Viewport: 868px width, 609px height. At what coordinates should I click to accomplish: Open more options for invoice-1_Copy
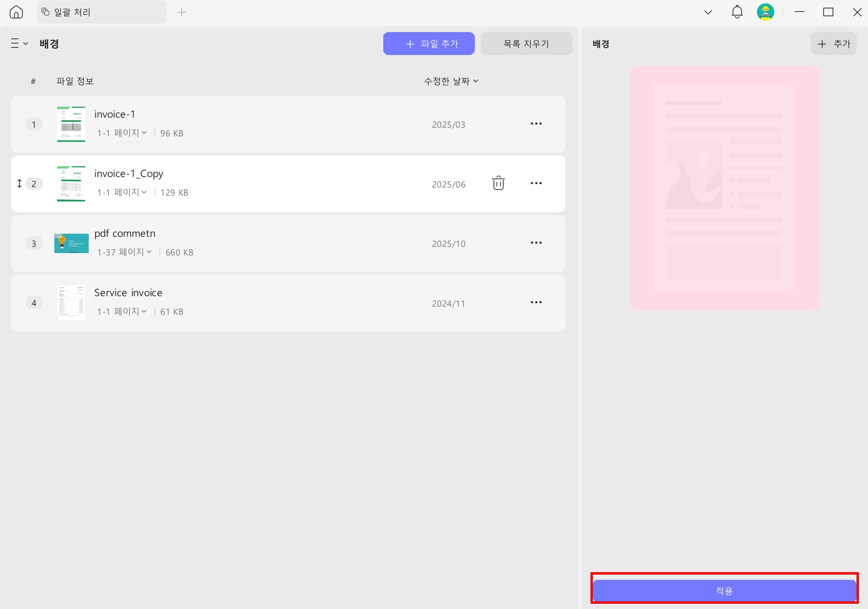(536, 183)
